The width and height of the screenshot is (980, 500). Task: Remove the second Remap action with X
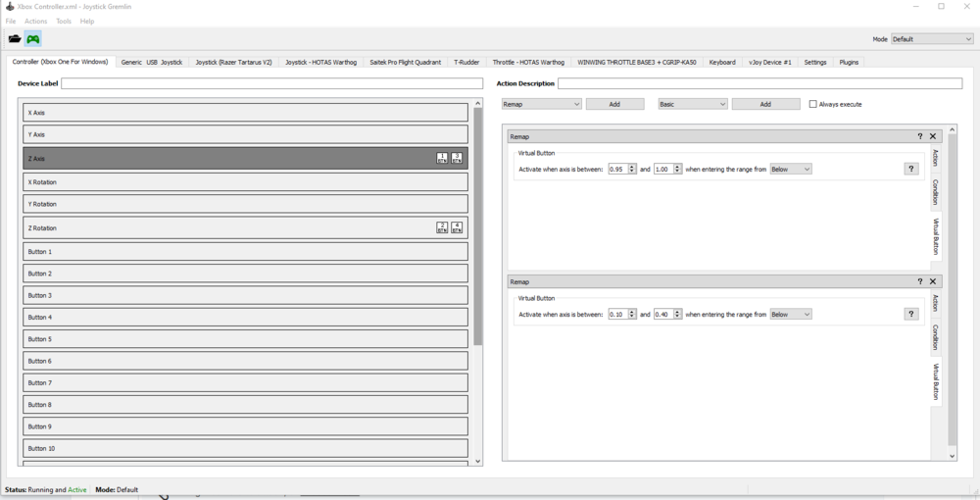[933, 282]
